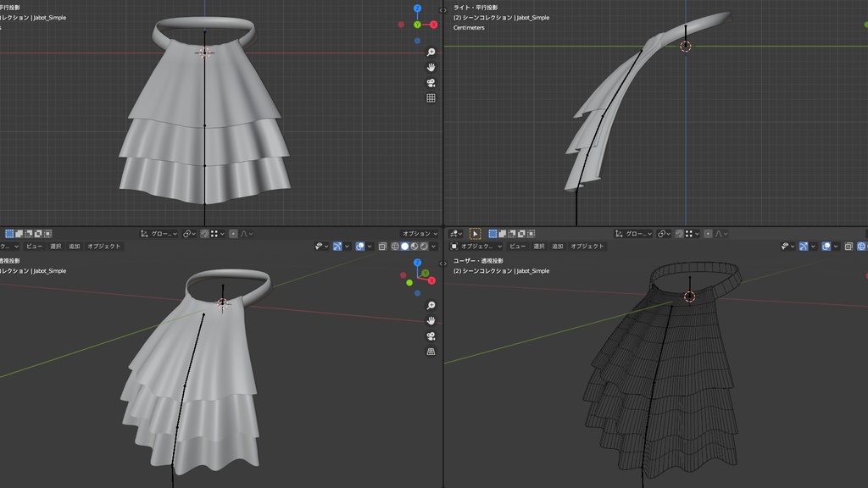Click the 選択 menu button
The width and height of the screenshot is (868, 488).
pyautogui.click(x=56, y=247)
